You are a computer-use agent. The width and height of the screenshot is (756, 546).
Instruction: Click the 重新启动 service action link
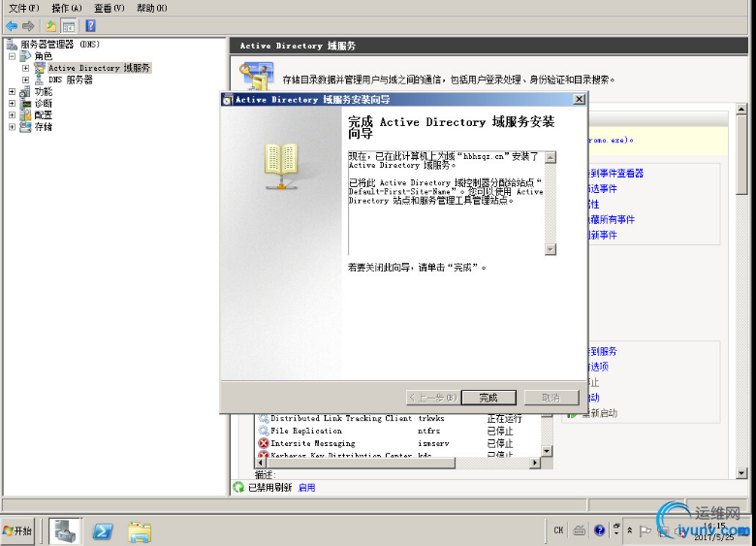click(599, 413)
